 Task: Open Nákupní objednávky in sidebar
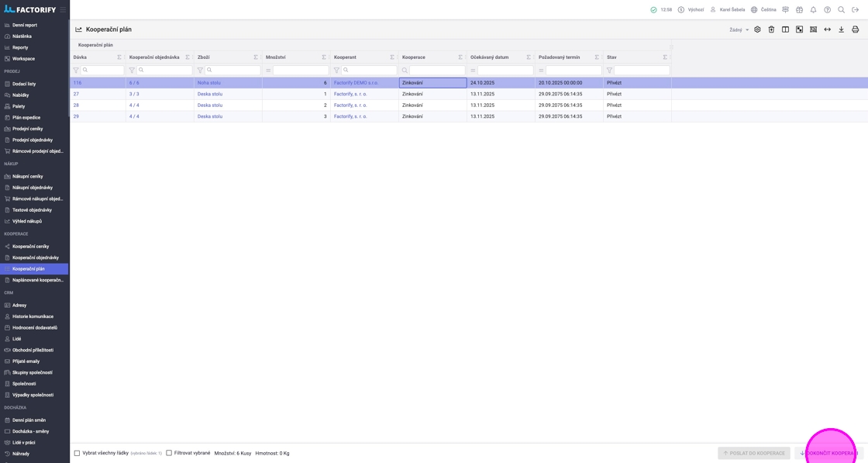[x=34, y=187]
